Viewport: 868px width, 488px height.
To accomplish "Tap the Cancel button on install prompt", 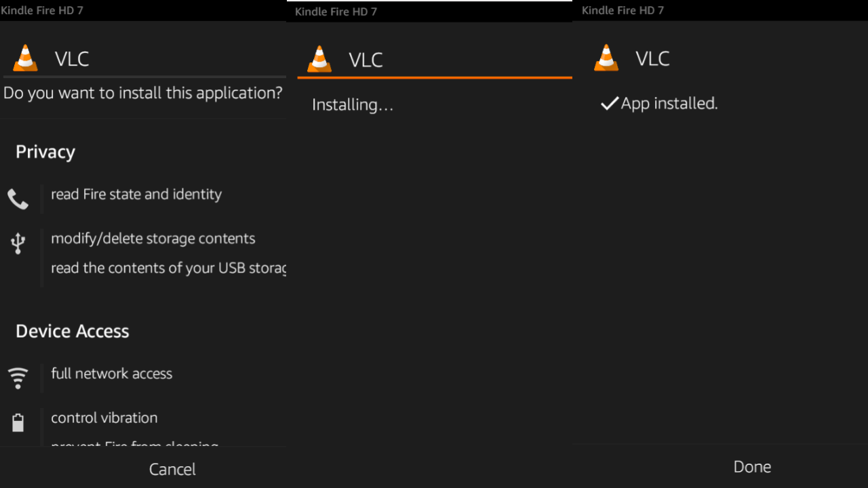I will click(x=172, y=469).
